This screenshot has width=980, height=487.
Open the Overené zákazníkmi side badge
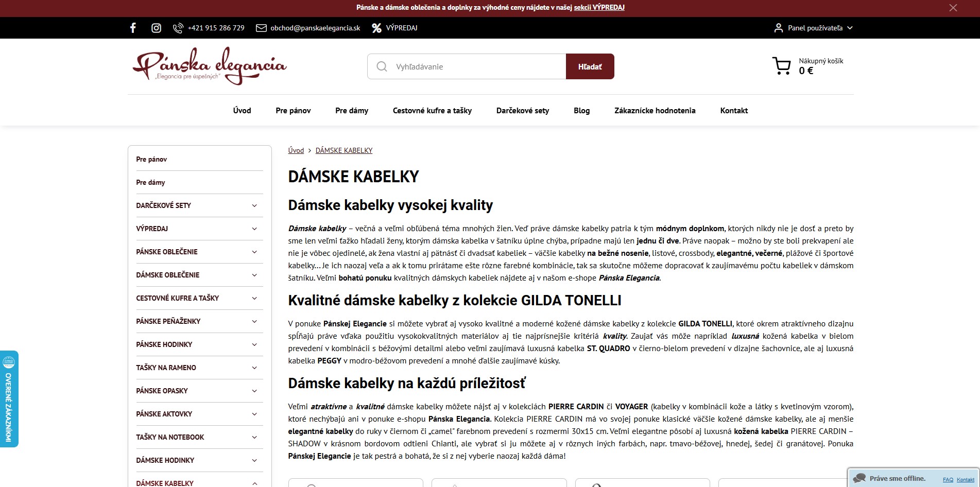9,399
